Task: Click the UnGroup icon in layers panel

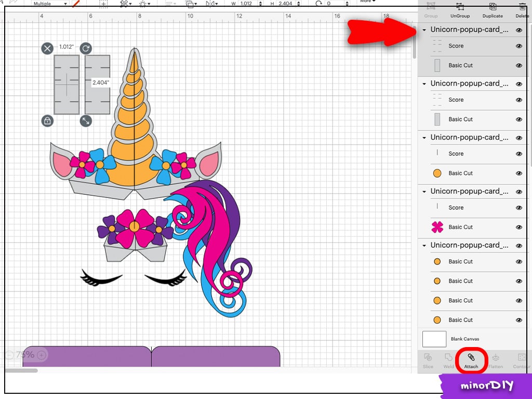Action: click(x=460, y=6)
